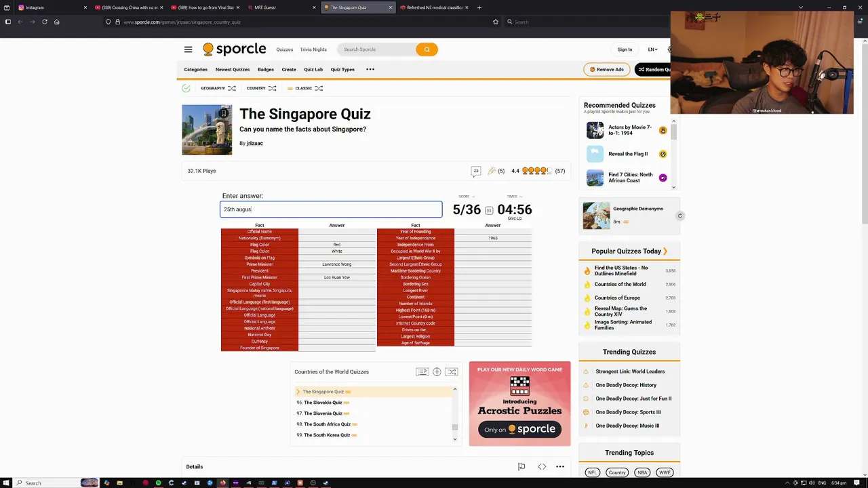This screenshot has height=488, width=868.
Task: Open Newest Quizzes in the nav bar
Action: tap(233, 69)
